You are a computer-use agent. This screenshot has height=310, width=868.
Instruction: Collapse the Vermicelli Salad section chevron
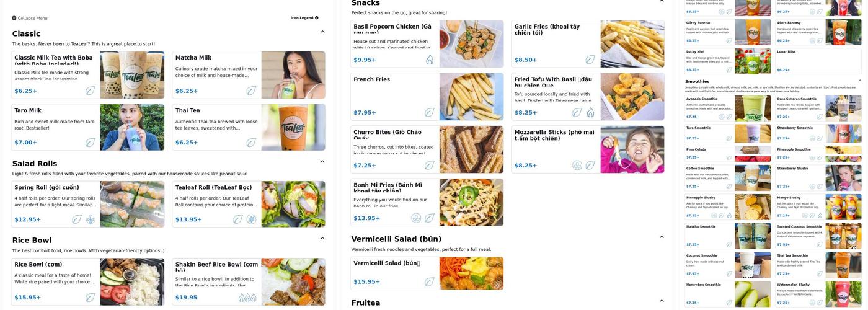(662, 237)
